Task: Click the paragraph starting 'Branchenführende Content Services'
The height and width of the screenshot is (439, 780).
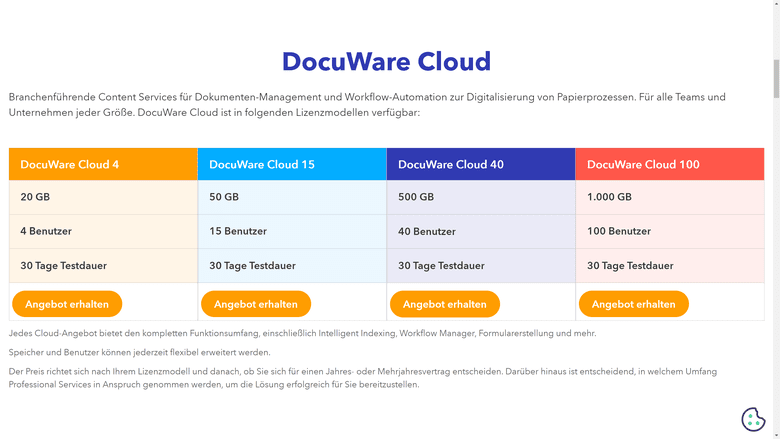Action: pos(367,104)
